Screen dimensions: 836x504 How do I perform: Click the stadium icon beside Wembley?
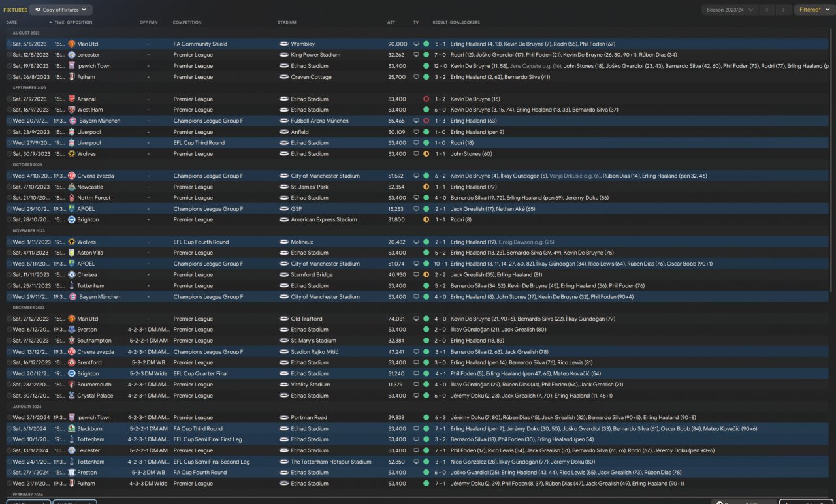(283, 44)
